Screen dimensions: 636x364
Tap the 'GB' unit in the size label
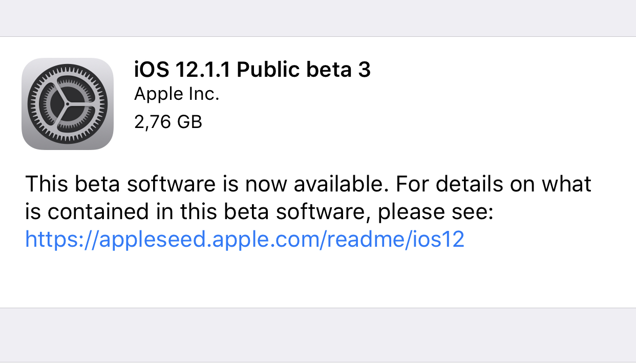click(189, 122)
